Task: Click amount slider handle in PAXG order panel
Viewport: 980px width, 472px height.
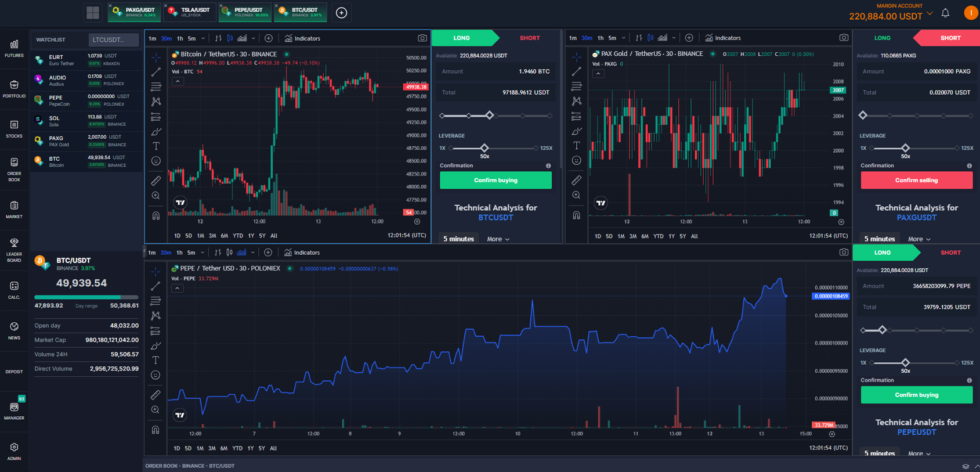Action: pyautogui.click(x=863, y=116)
